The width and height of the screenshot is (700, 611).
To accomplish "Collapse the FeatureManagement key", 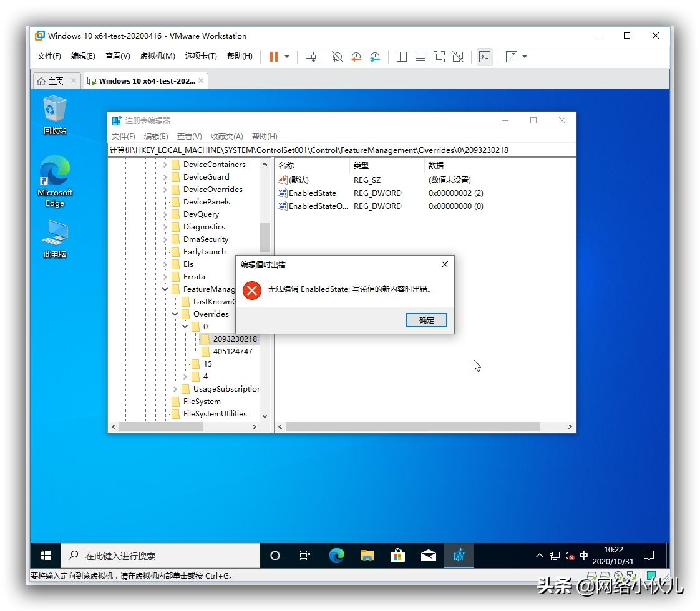I will pos(165,289).
